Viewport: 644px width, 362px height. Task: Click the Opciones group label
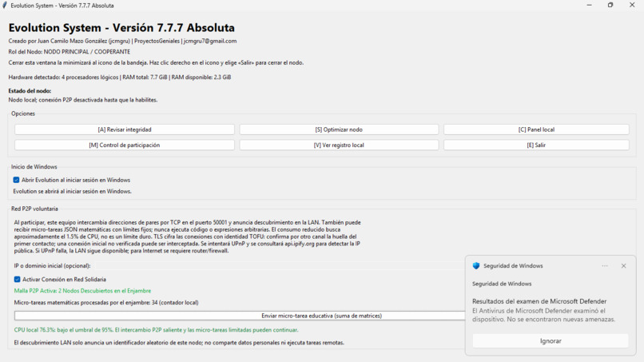pyautogui.click(x=23, y=113)
